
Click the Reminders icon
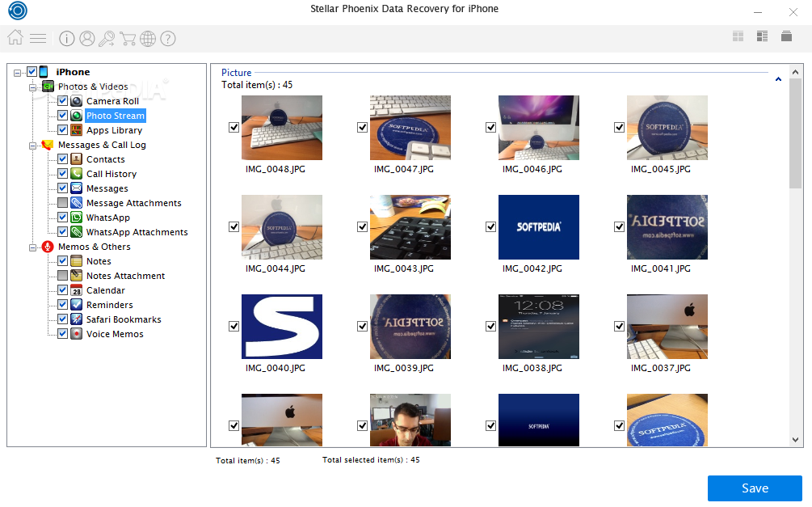(76, 304)
